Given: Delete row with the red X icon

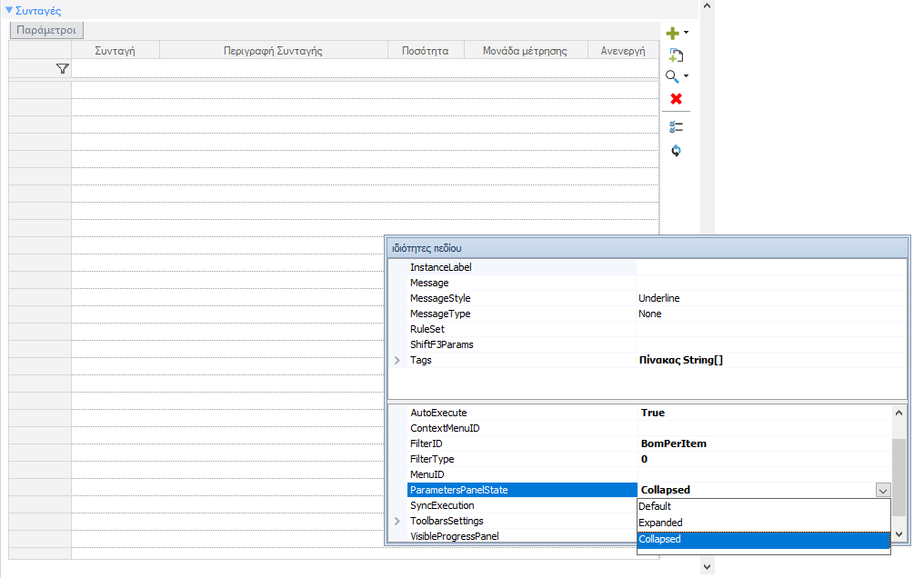Looking at the screenshot, I should pyautogui.click(x=676, y=99).
